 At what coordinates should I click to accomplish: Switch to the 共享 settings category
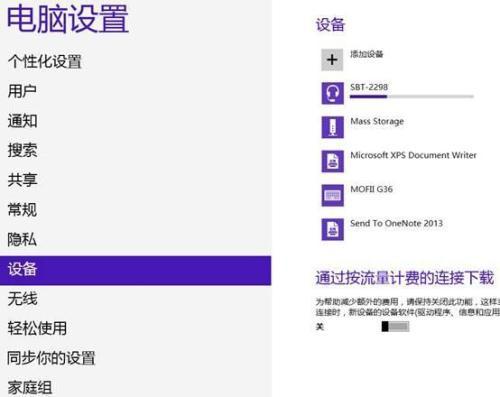(22, 180)
